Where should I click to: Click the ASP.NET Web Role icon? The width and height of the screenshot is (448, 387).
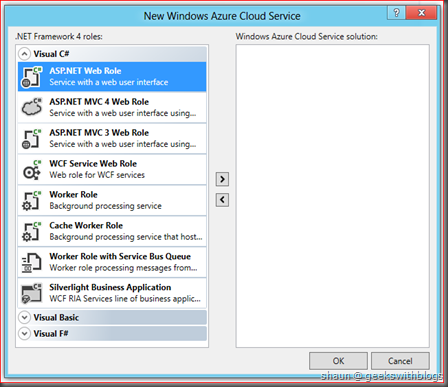(32, 77)
